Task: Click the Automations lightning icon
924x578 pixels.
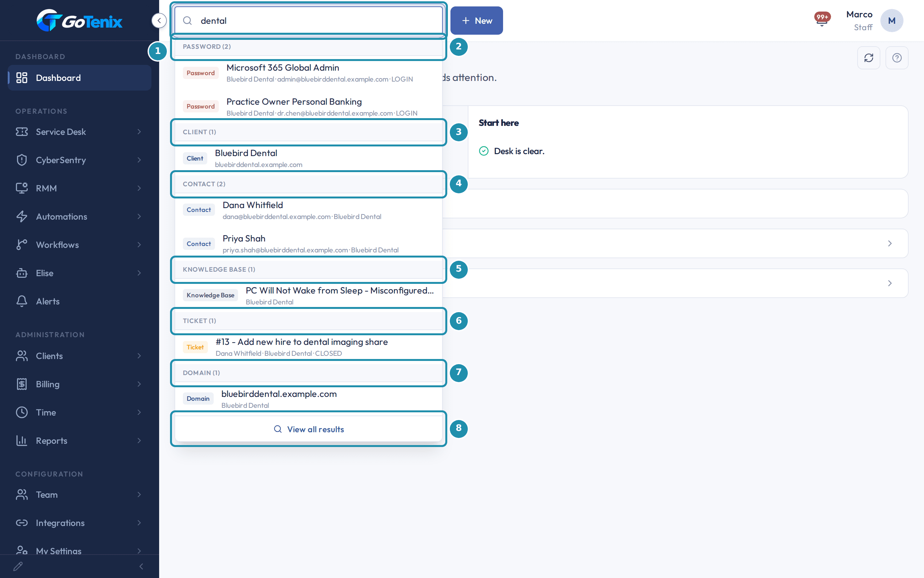Action: tap(22, 216)
